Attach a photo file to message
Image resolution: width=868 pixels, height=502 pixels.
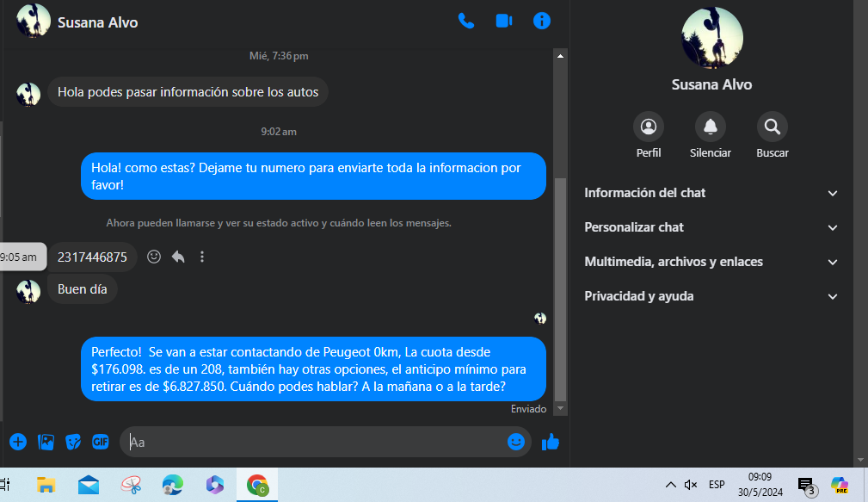click(46, 442)
